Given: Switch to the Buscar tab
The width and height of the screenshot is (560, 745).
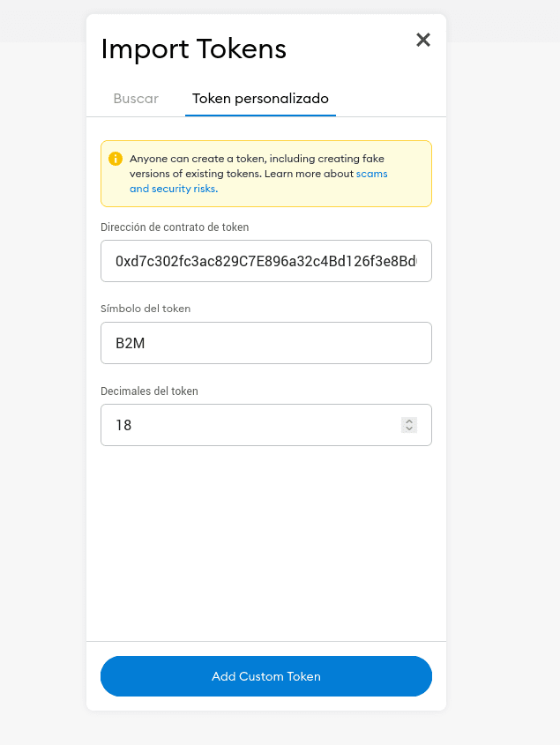Looking at the screenshot, I should click(x=136, y=99).
